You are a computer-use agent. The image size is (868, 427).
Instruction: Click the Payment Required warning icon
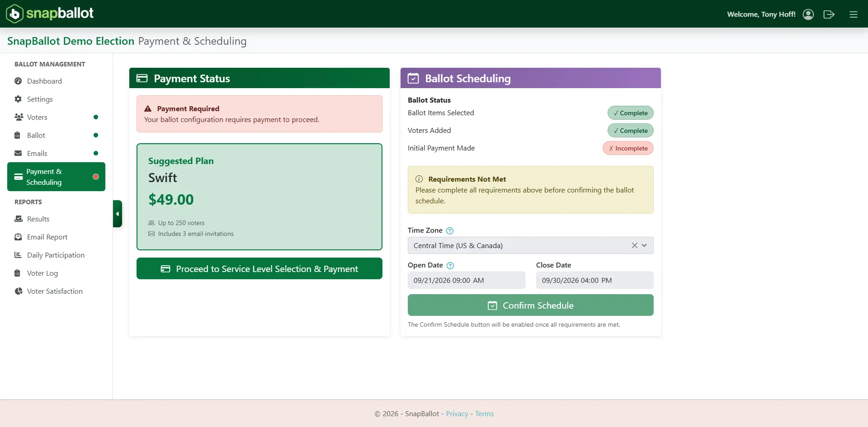[148, 109]
